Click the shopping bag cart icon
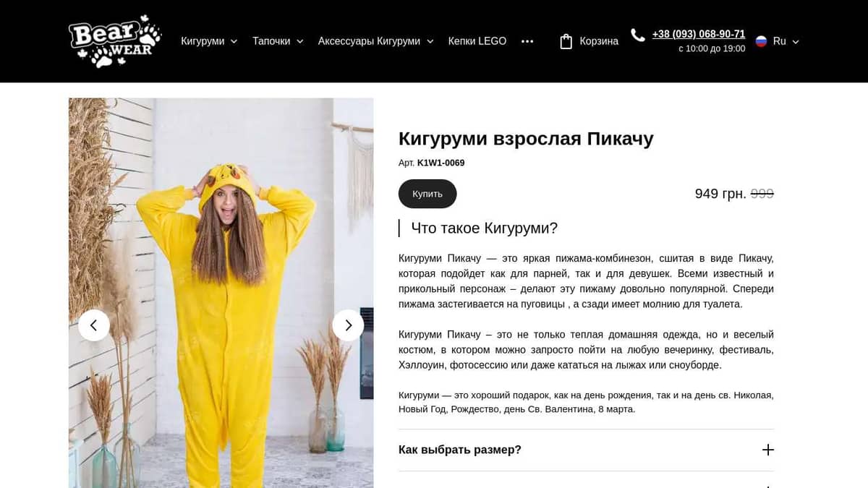 coord(566,41)
